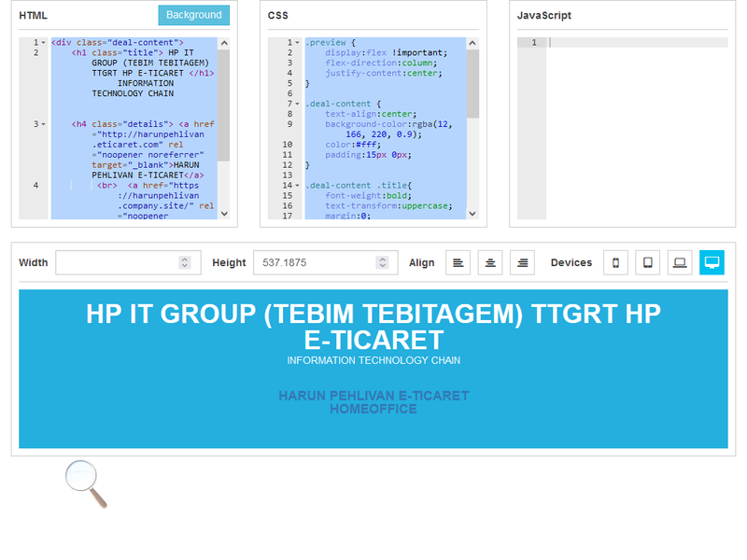Click 'text-align:center;' in CSS editor
Viewport: 747px width, 560px height.
[371, 114]
